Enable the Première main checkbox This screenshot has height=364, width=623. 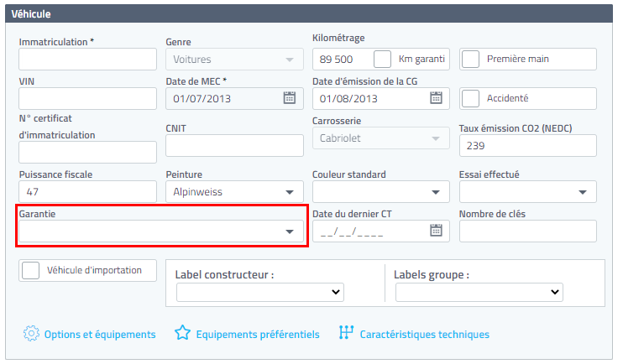pos(470,60)
